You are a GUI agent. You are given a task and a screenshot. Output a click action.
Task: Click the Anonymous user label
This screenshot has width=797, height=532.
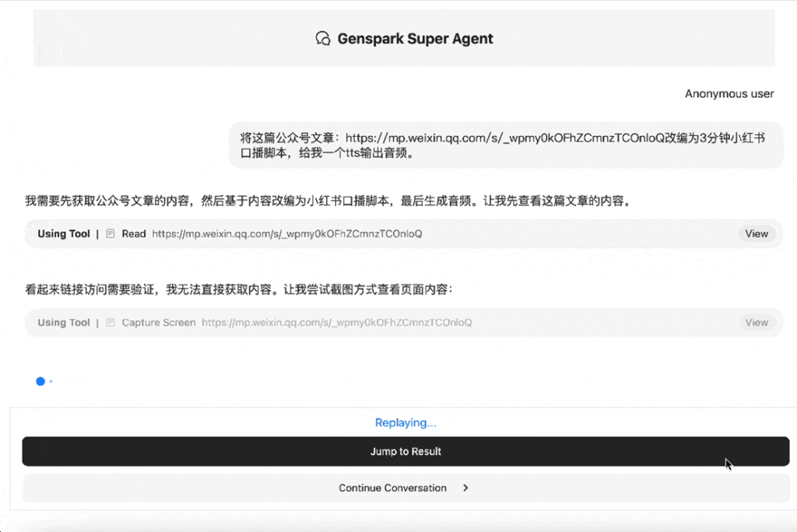[729, 93]
